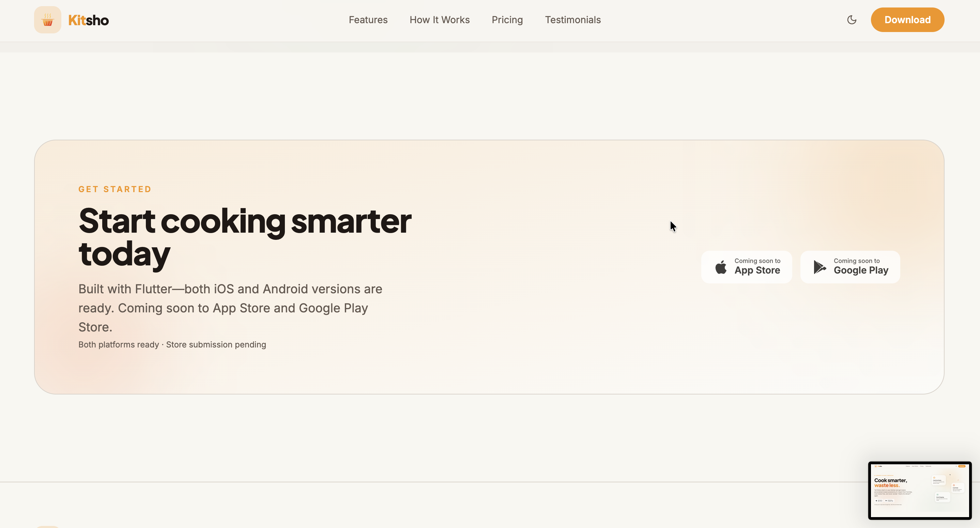980x528 pixels.
Task: Open the tablet preview thumbnail
Action: click(x=919, y=490)
